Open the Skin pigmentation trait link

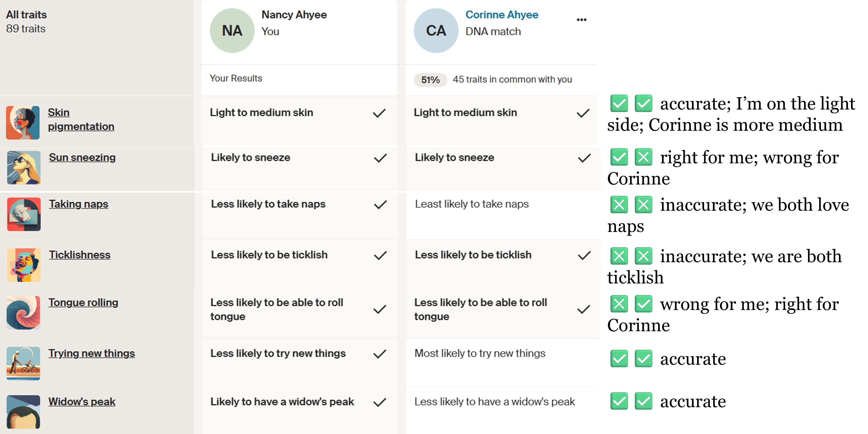[81, 119]
